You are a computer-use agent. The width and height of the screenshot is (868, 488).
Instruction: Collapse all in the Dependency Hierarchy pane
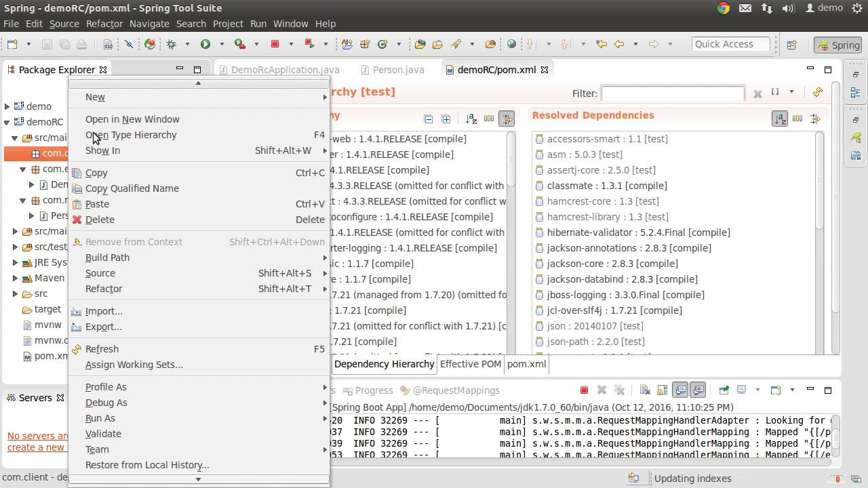pos(428,119)
